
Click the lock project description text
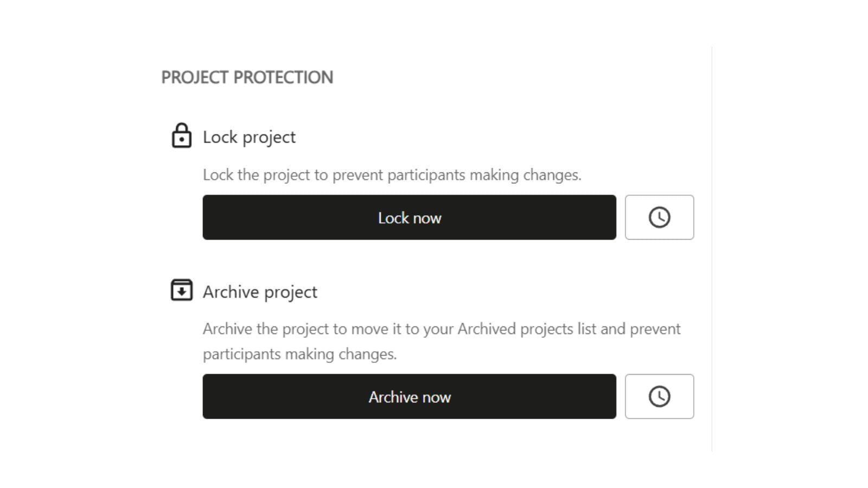(x=392, y=175)
